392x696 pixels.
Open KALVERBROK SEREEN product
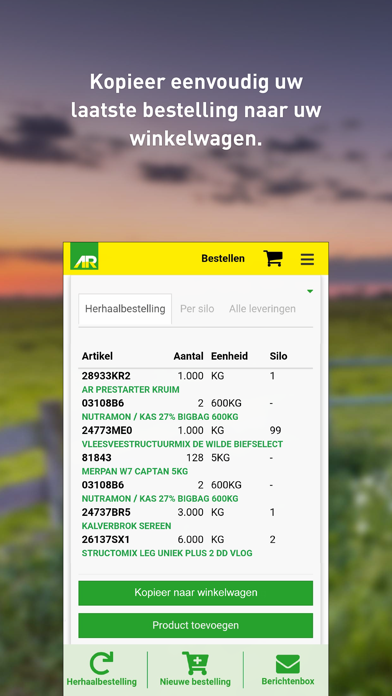[x=127, y=526]
